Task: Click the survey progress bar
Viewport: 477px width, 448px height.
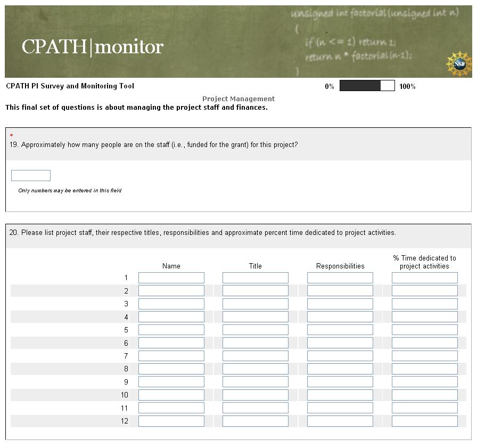Action: pos(367,86)
